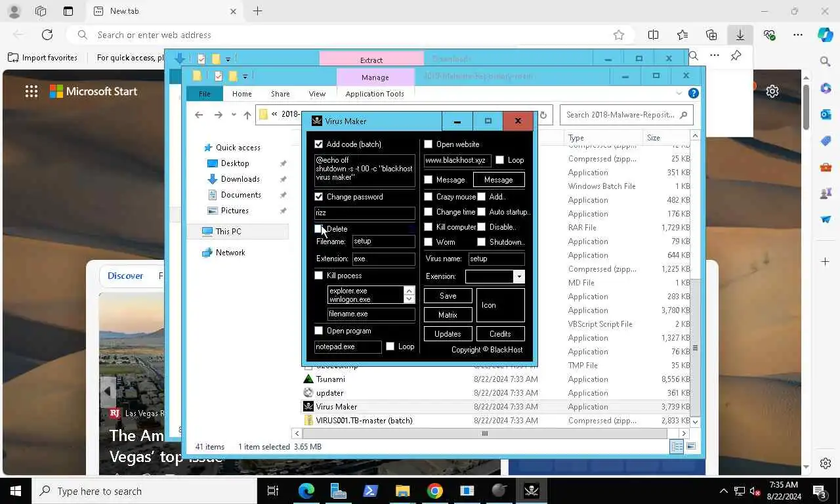Click the www.blackhost.xyz website field
840x504 pixels.
tap(457, 160)
